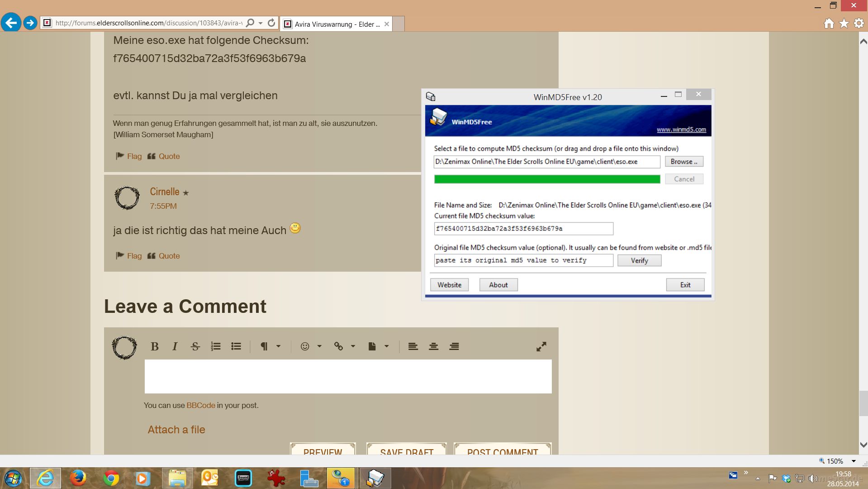Click Exit in WinMD5Free
Viewport: 868px width, 489px height.
[685, 285]
